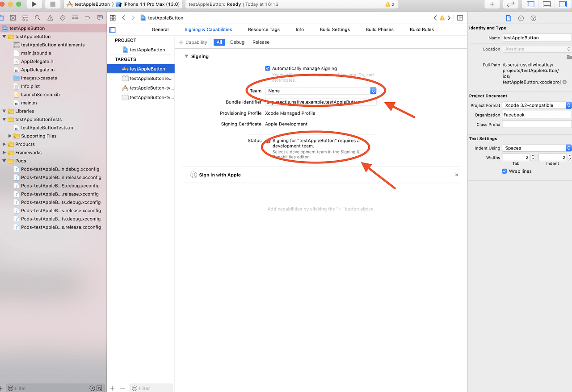
Task: Switch to the Build Rules tab
Action: coord(422,29)
